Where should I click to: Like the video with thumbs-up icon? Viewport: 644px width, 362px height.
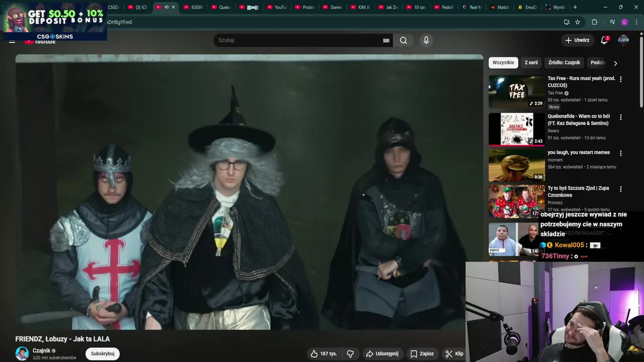click(324, 354)
